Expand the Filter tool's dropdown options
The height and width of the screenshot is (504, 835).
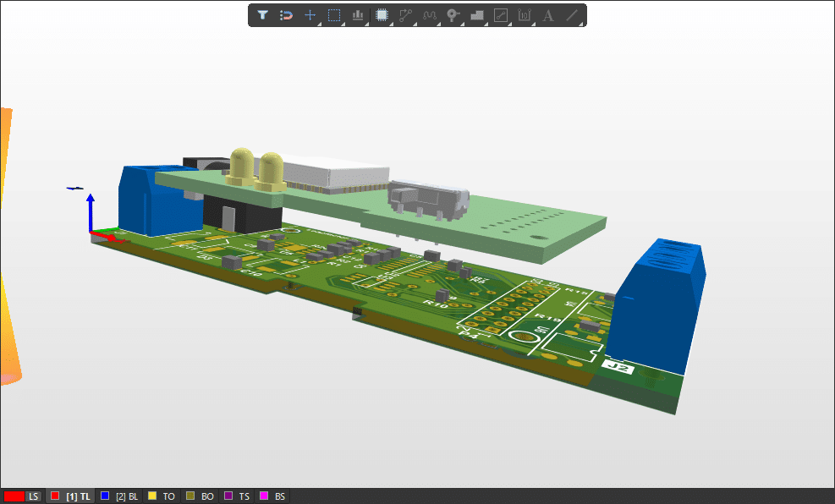pyautogui.click(x=270, y=24)
